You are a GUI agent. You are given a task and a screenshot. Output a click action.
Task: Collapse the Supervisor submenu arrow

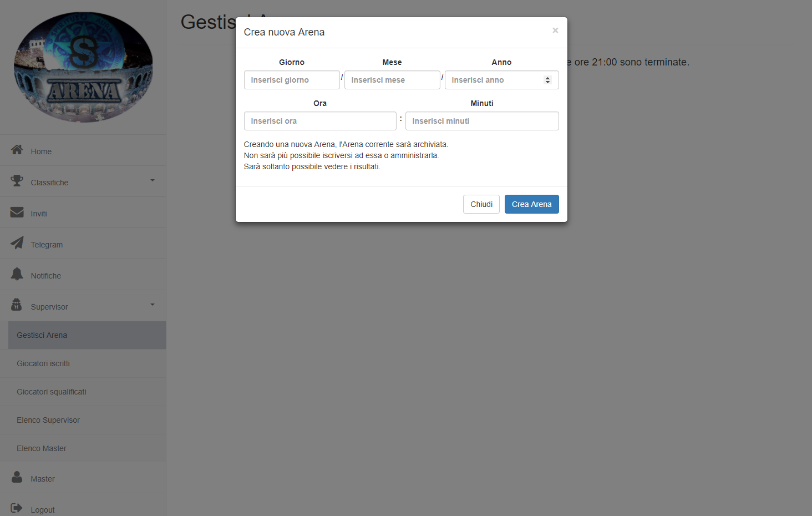(x=153, y=305)
